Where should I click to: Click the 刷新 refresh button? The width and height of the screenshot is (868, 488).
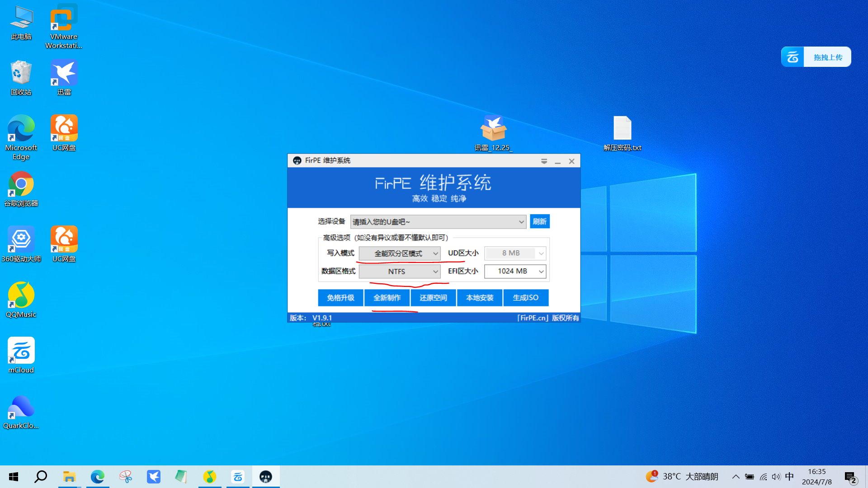(539, 221)
